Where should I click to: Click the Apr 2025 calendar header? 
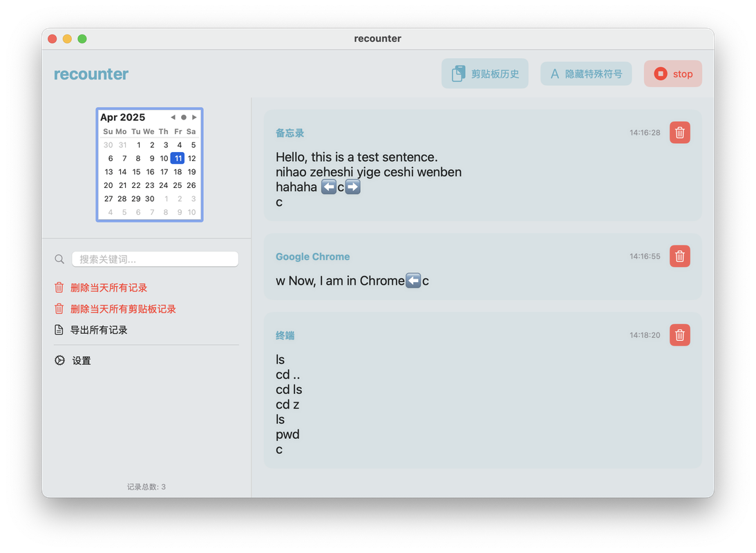(123, 117)
